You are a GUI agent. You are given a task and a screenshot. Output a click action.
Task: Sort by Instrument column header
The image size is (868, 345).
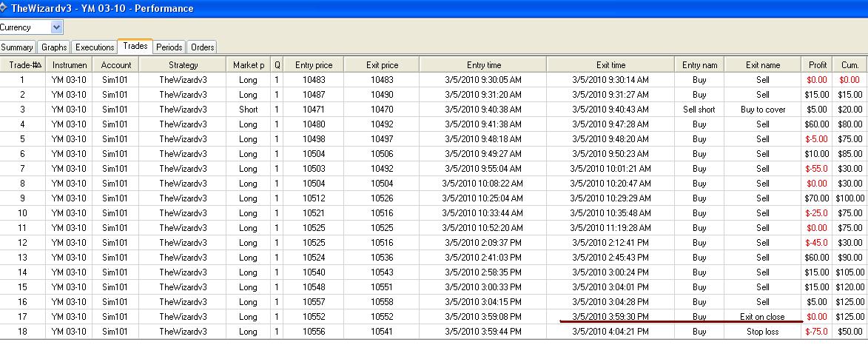point(70,65)
